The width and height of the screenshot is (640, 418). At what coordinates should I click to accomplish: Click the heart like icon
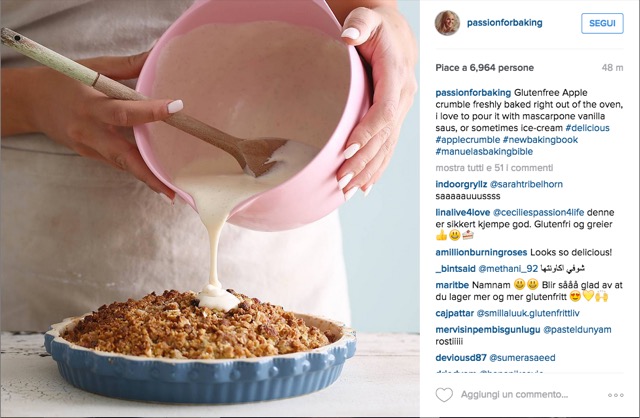pos(444,395)
